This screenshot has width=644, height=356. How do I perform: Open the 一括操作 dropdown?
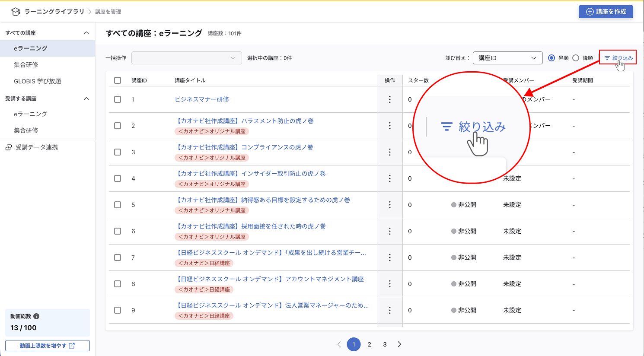tap(187, 58)
